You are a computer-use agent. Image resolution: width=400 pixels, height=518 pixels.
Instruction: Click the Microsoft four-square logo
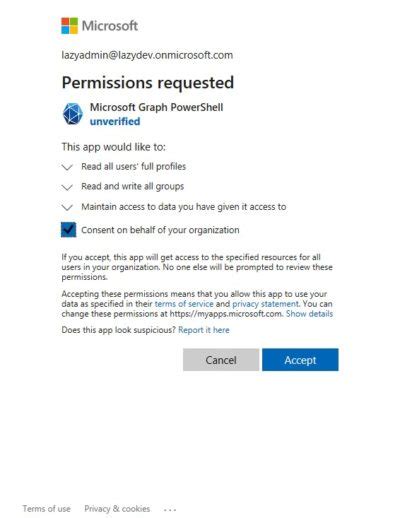pyautogui.click(x=69, y=26)
